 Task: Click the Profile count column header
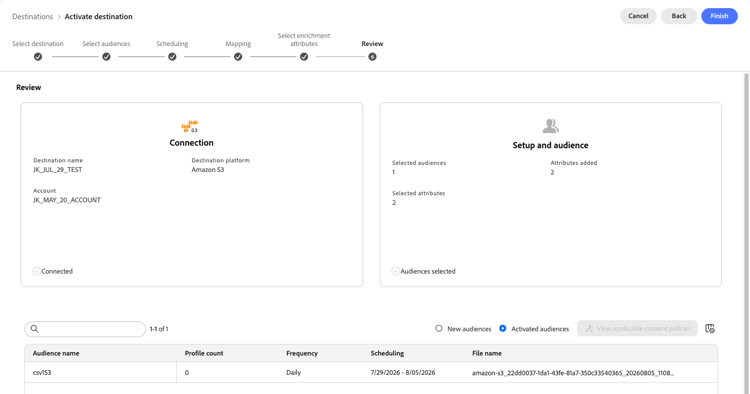[x=204, y=353]
